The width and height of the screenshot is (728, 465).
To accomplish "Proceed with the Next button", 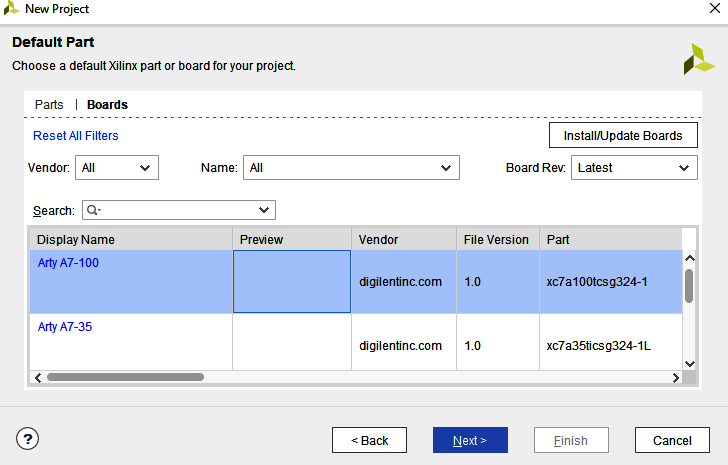I will pos(470,440).
